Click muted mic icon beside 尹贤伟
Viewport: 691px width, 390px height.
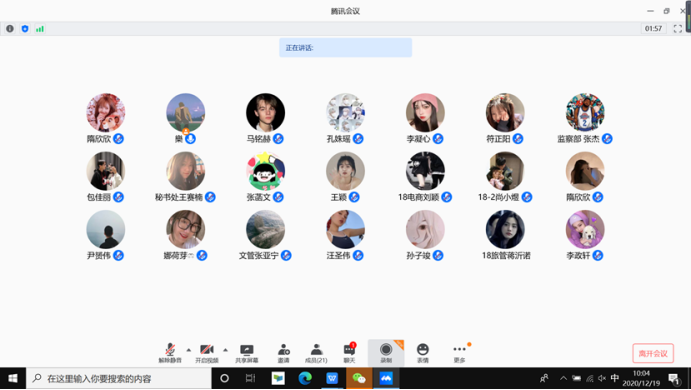click(x=118, y=255)
